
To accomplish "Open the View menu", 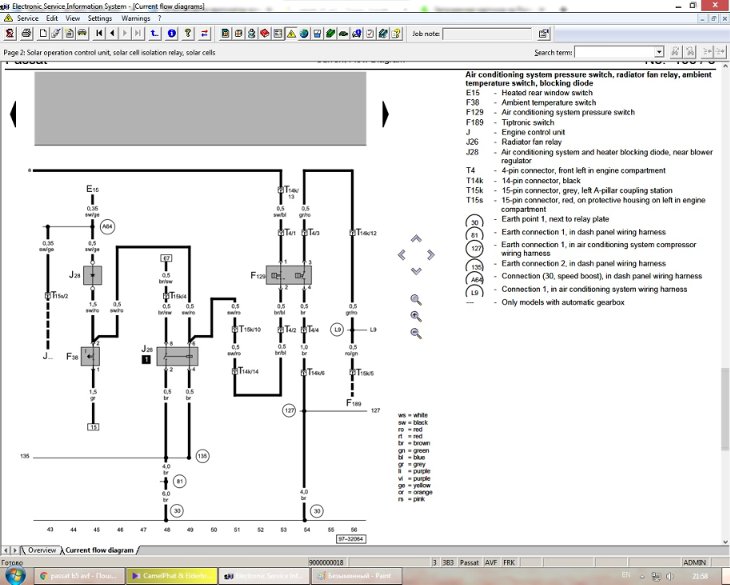I will pos(73,18).
